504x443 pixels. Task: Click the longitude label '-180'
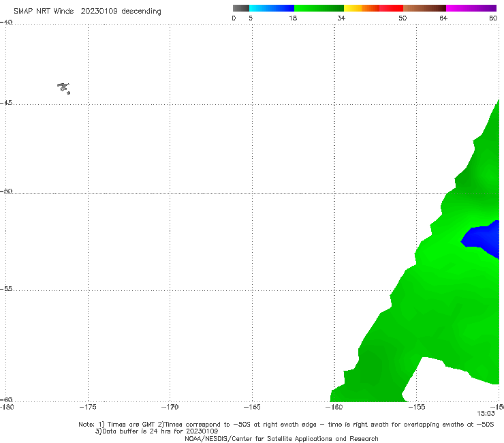[x=7, y=407]
